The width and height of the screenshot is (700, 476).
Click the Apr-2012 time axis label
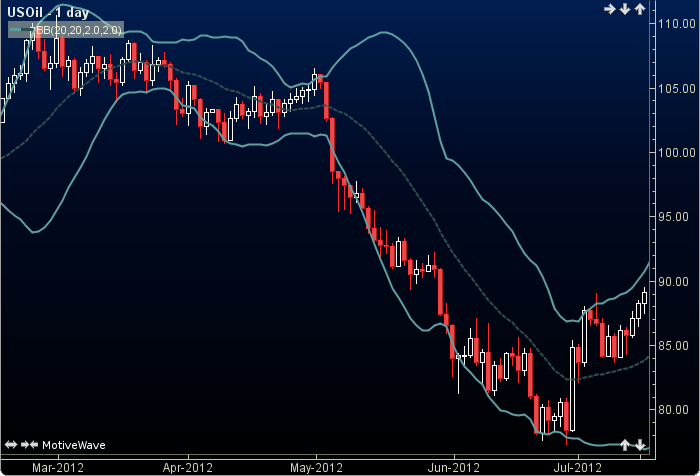click(188, 468)
